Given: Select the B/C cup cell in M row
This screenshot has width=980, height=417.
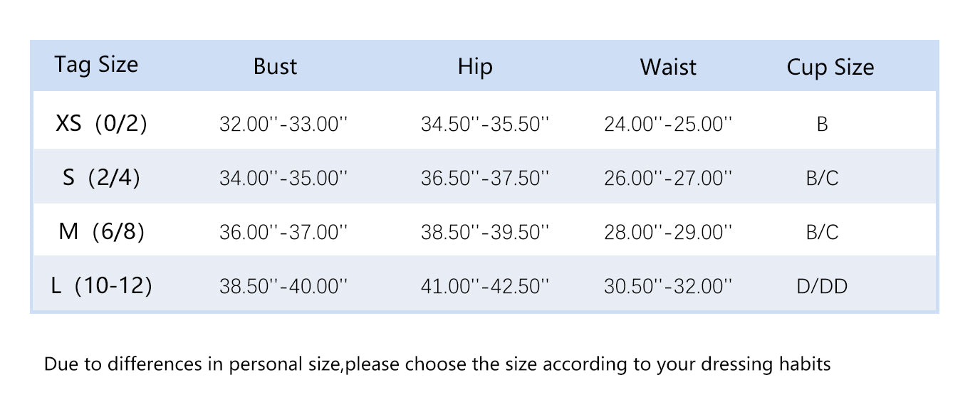Looking at the screenshot, I should (x=822, y=232).
